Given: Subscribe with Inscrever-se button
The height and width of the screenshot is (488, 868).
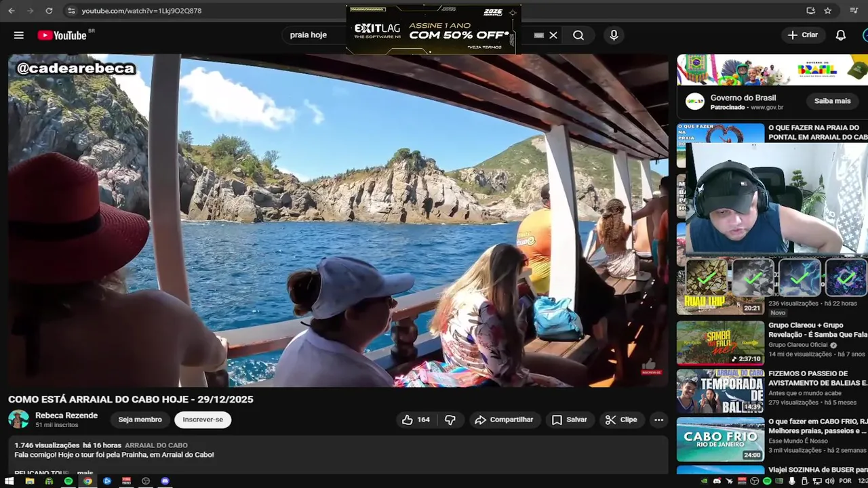Looking at the screenshot, I should pyautogui.click(x=203, y=420).
